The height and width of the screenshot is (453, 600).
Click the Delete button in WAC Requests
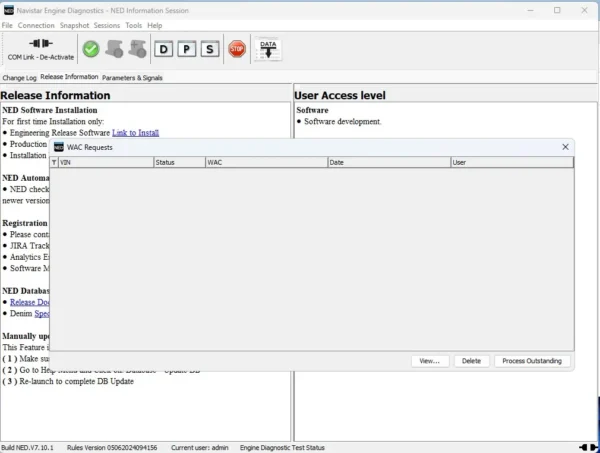pyautogui.click(x=471, y=361)
